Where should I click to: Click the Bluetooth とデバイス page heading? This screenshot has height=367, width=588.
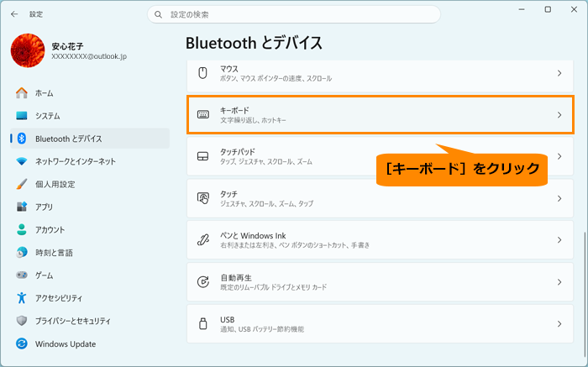click(254, 43)
